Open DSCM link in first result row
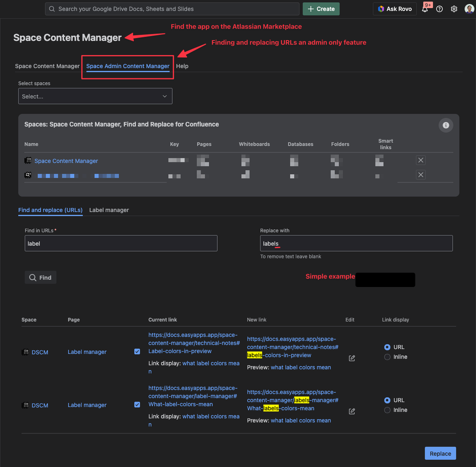 (40, 352)
